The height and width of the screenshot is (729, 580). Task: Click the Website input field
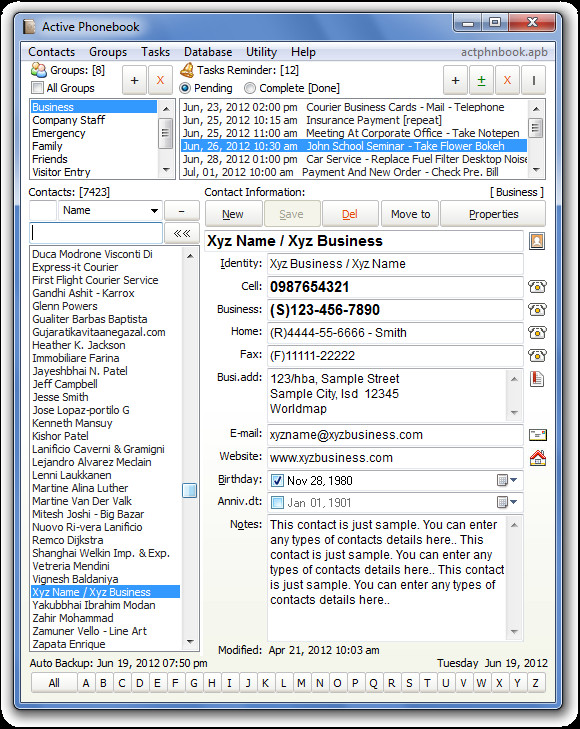[x=395, y=458]
